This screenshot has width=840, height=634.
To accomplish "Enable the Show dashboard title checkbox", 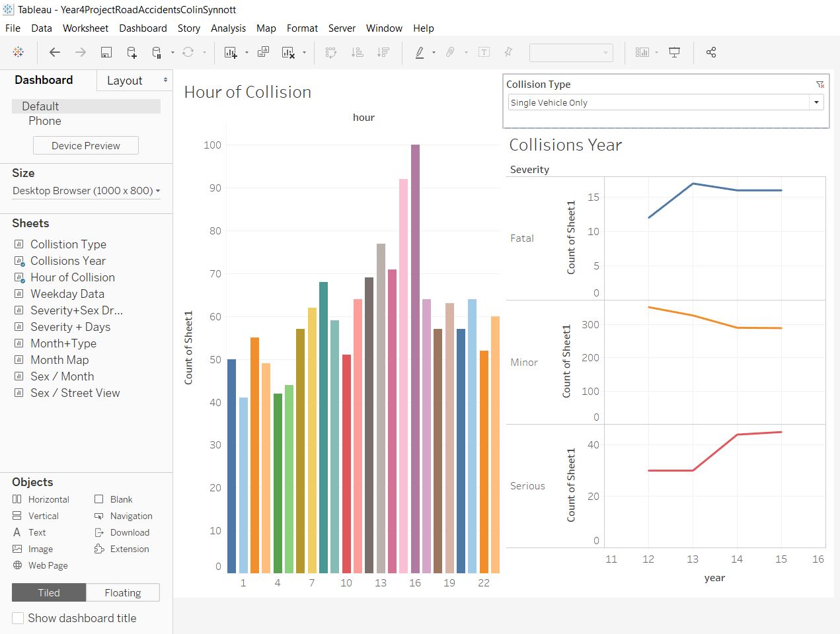I will coord(19,618).
